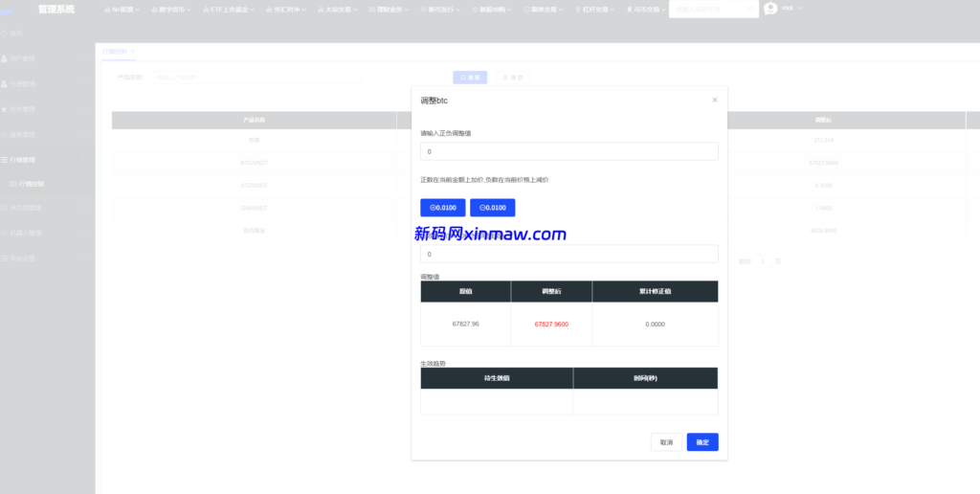This screenshot has height=494, width=980.
Task: Click the 外汇对冲 bar-chart icon
Action: click(x=269, y=10)
